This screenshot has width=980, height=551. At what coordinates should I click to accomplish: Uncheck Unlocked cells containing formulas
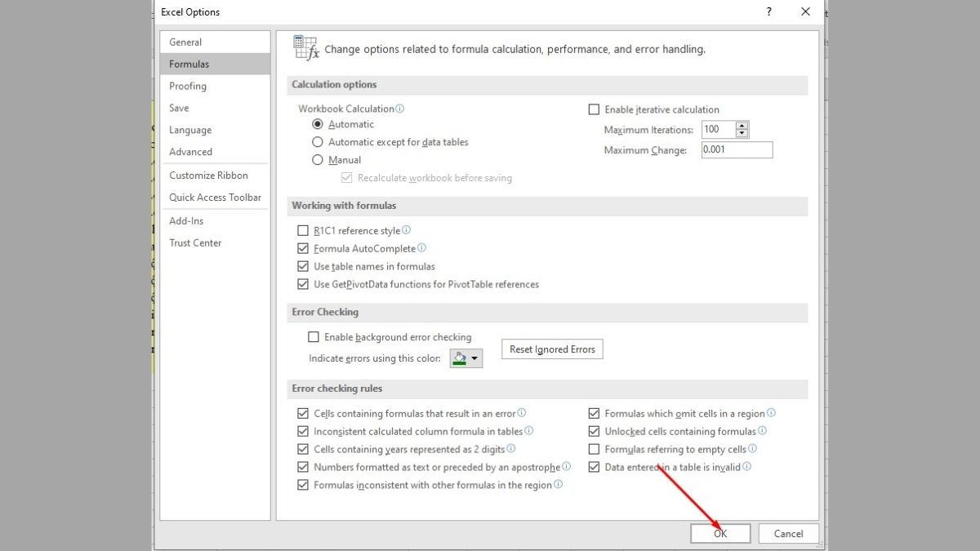[594, 432]
